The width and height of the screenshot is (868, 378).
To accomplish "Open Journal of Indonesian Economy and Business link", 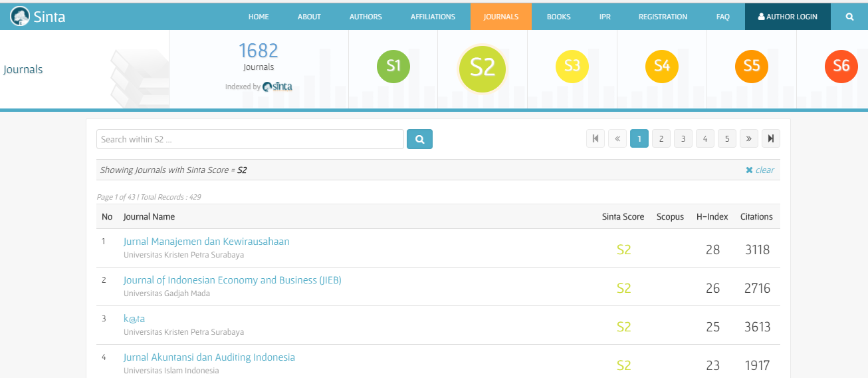I will [232, 280].
